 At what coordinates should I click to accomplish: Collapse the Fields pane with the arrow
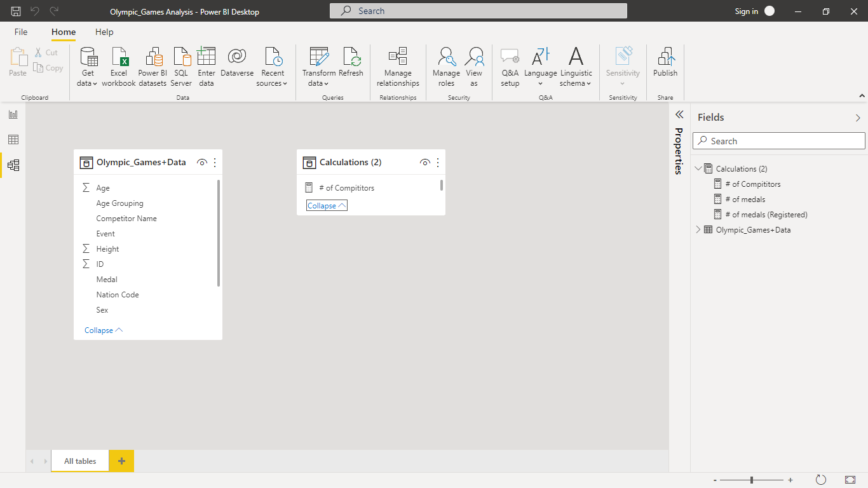point(858,117)
